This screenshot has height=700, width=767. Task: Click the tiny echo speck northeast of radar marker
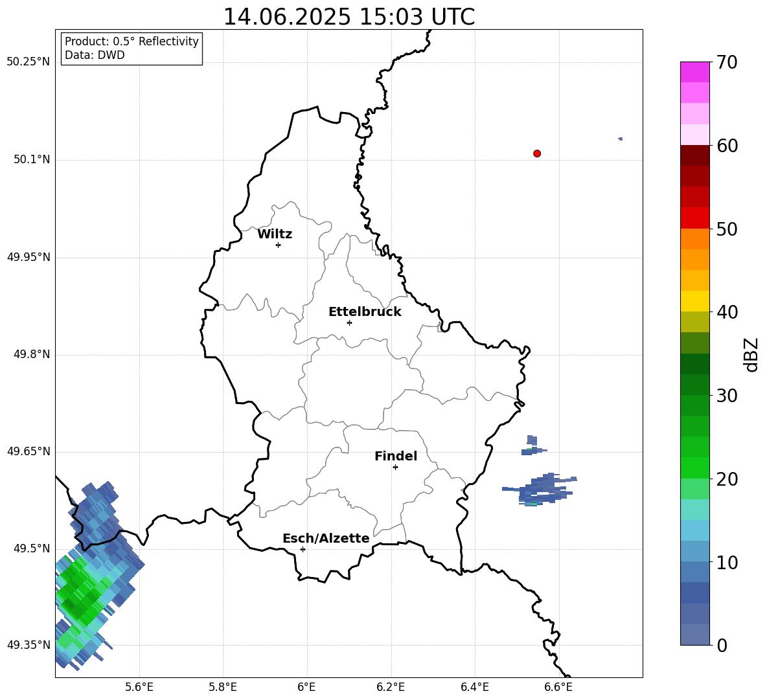(x=620, y=139)
